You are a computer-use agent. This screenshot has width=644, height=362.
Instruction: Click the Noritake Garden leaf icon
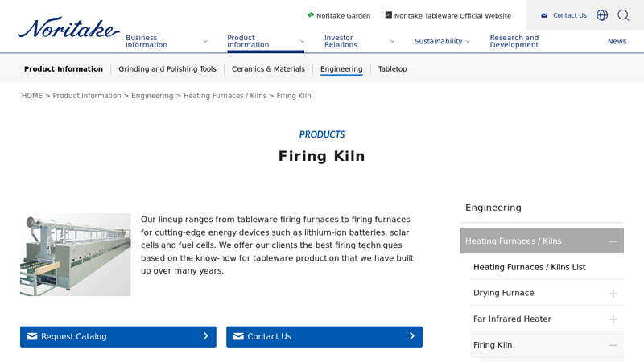(311, 14)
